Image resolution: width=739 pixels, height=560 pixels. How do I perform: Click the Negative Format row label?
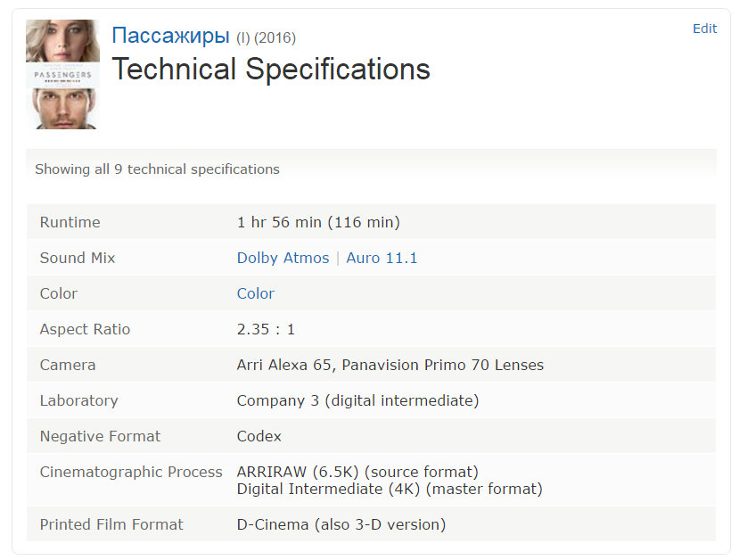pos(100,436)
